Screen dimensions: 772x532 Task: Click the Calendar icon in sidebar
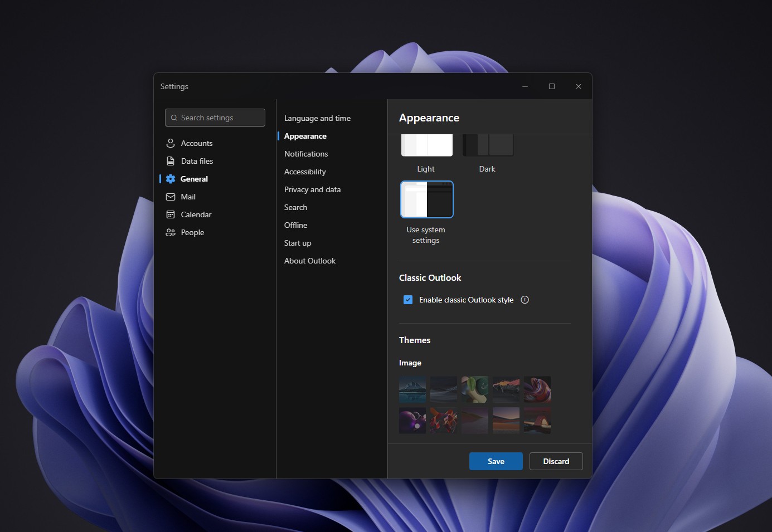coord(171,214)
